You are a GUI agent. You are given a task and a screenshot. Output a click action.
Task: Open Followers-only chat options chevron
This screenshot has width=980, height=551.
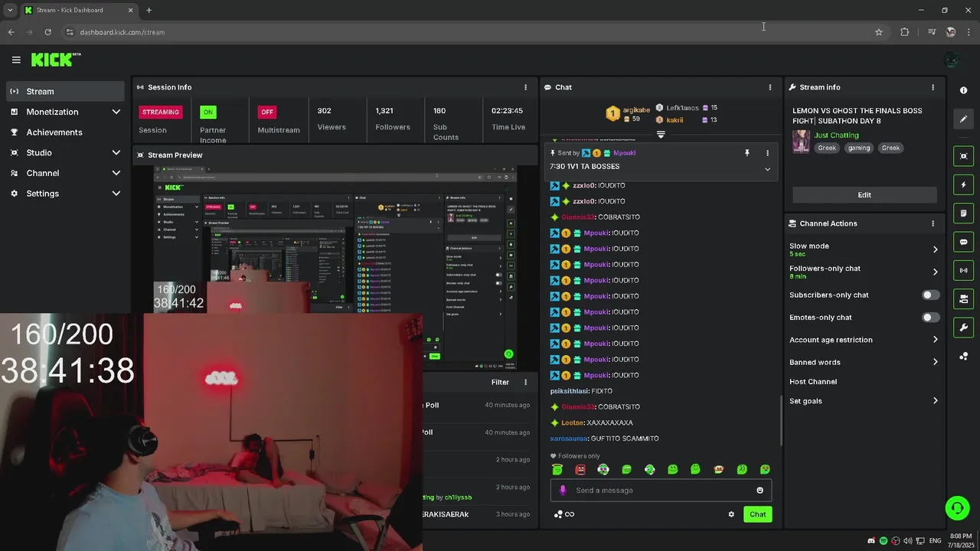tap(935, 272)
